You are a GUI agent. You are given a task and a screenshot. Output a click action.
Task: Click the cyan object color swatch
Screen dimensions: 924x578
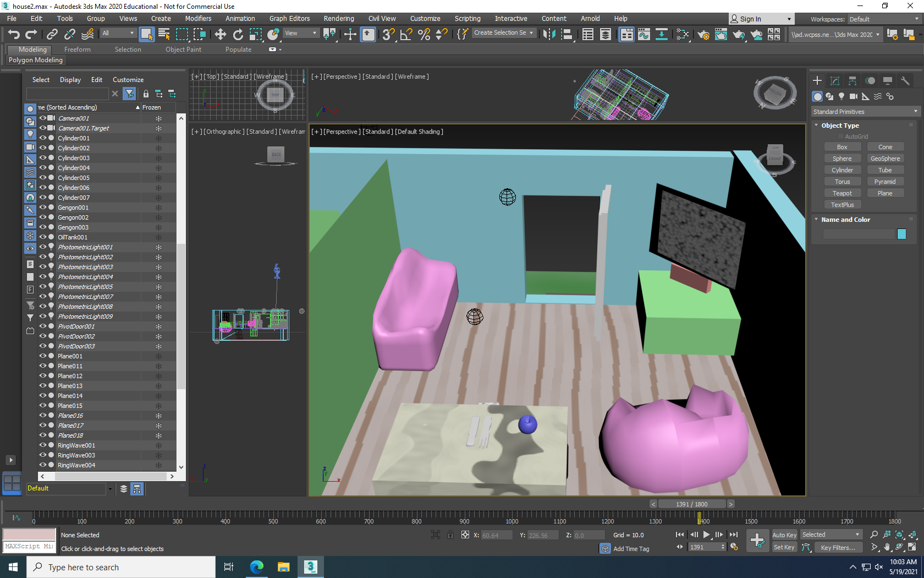[901, 234]
